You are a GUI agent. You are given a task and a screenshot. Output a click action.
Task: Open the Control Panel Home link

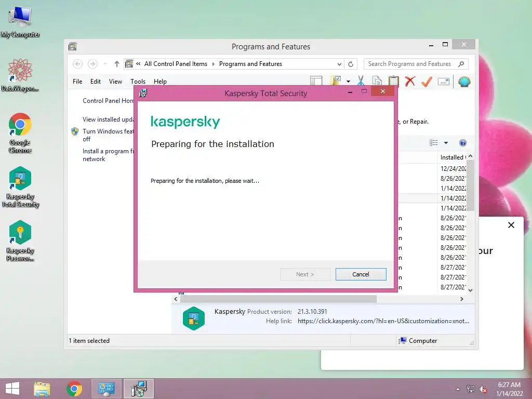(x=108, y=101)
